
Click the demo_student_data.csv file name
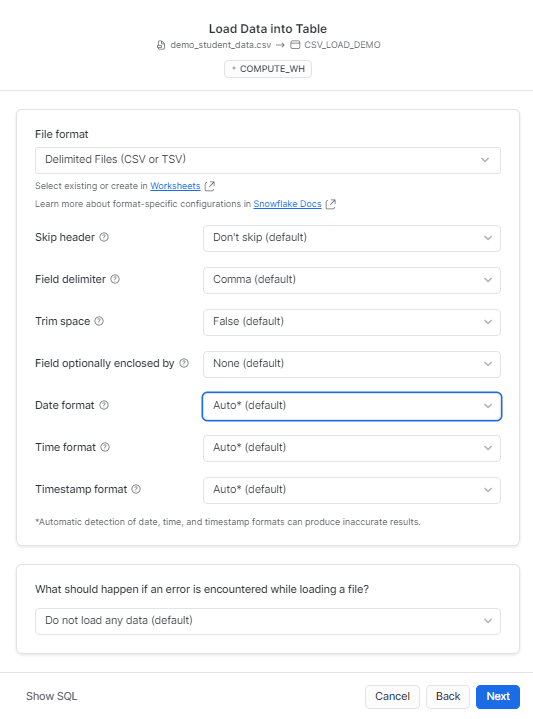pos(221,45)
